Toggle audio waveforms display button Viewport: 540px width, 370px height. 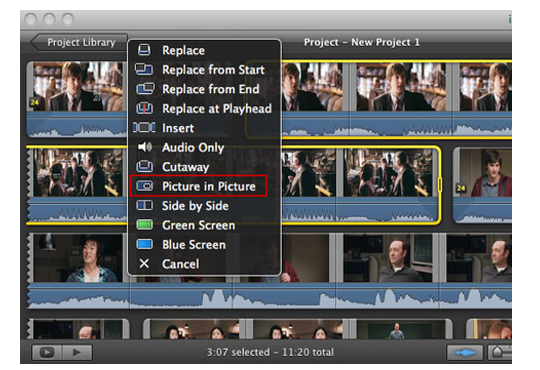pos(465,352)
